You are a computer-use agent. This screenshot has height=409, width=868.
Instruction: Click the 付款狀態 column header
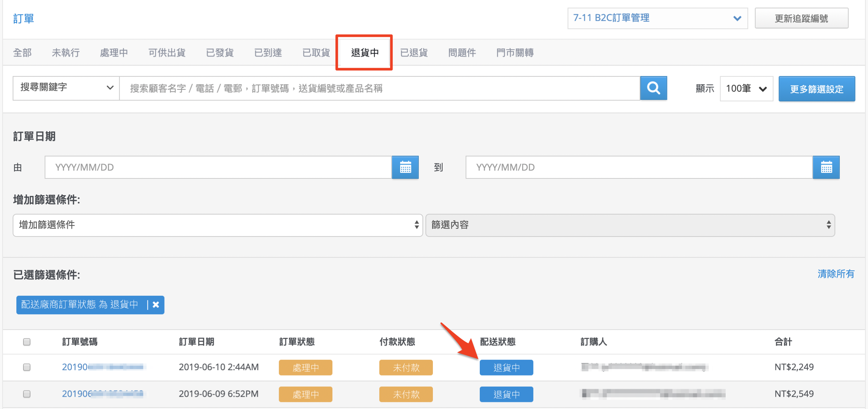pos(397,342)
